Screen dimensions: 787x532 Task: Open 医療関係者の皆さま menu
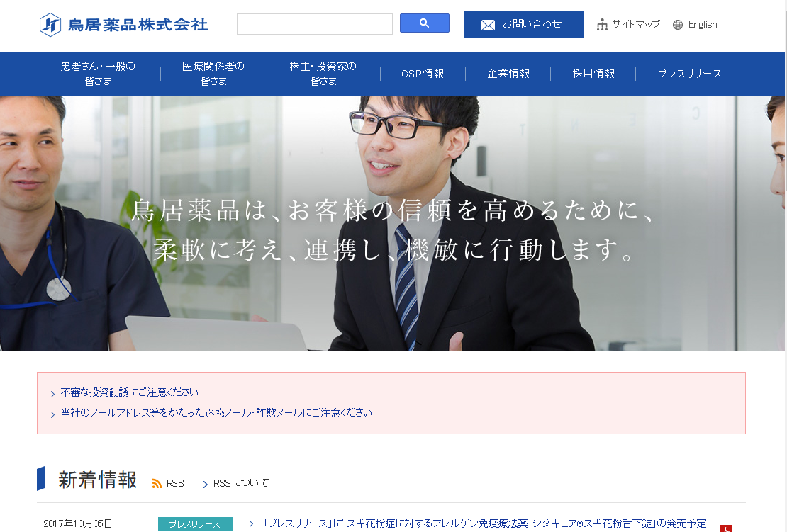coord(213,74)
